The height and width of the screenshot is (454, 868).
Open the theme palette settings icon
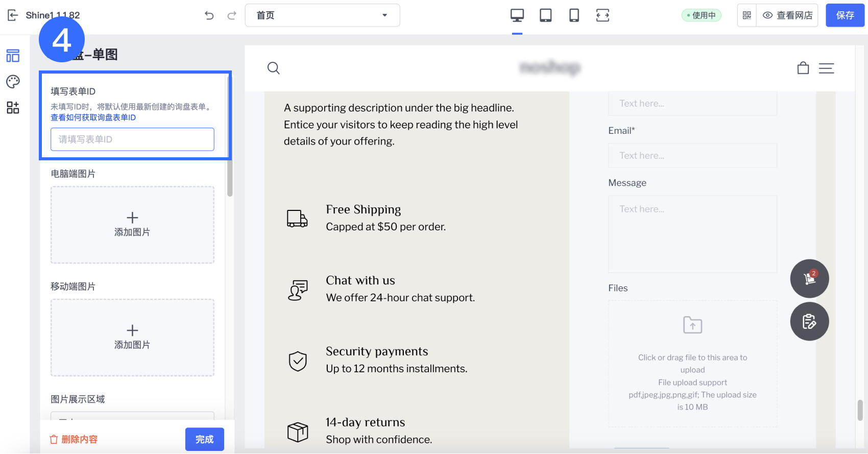pyautogui.click(x=13, y=82)
